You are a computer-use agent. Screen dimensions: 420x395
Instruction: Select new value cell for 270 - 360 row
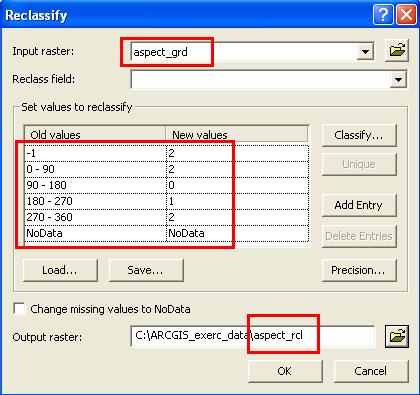point(237,217)
